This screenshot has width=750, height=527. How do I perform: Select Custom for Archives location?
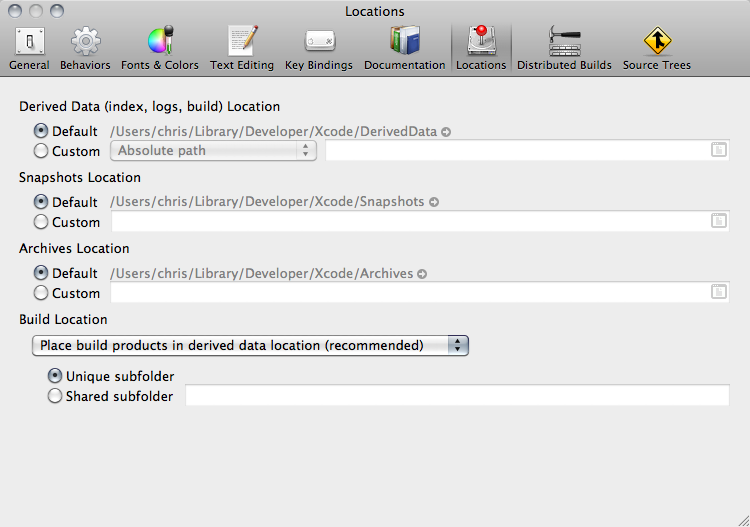point(41,293)
